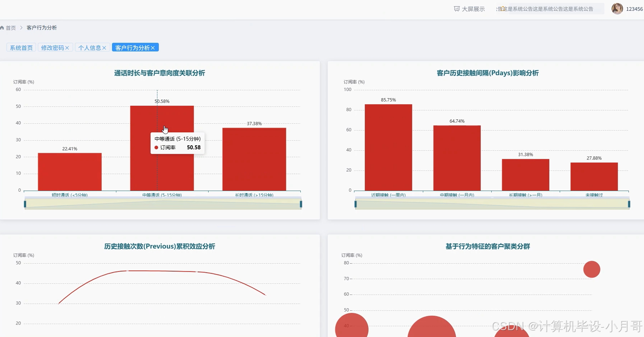The width and height of the screenshot is (644, 337).
Task: Click the user avatar picture
Action: 617,9
